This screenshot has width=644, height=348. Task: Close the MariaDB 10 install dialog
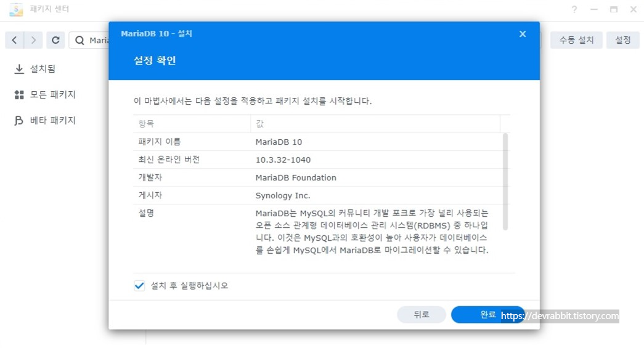point(523,34)
